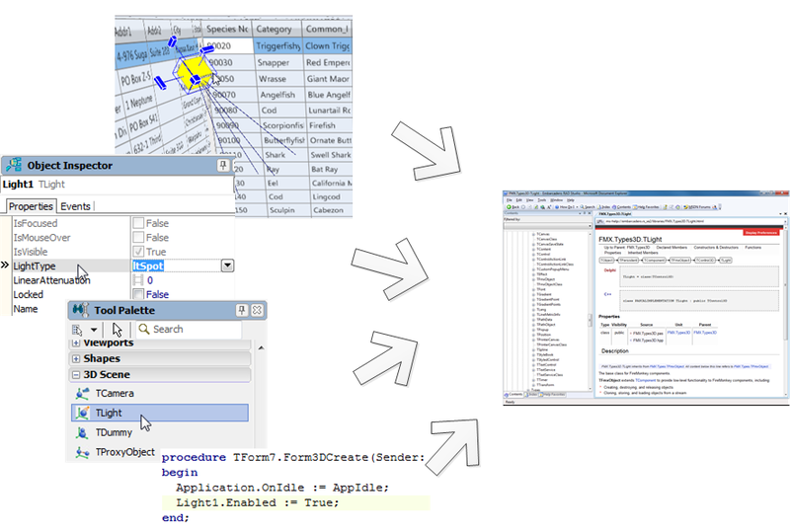Click the 90020 species number cell

point(227,45)
